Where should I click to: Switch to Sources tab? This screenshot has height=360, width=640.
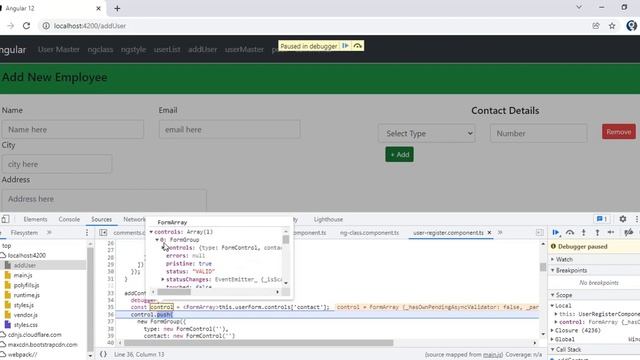[101, 219]
